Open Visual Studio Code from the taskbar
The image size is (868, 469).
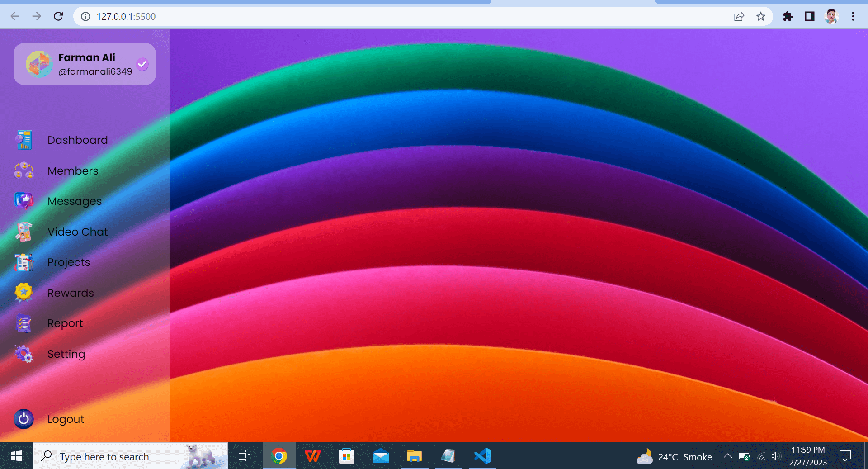(482, 456)
